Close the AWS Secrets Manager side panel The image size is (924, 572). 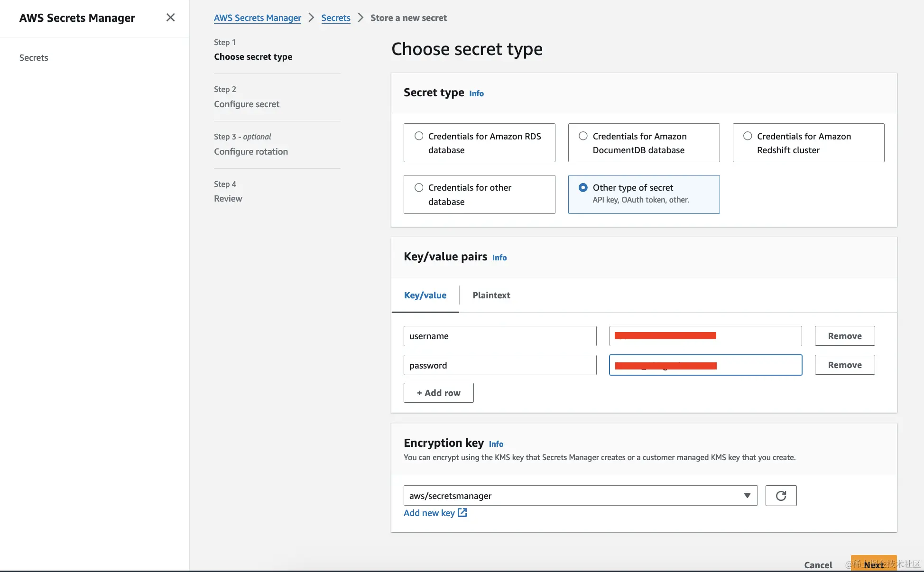pos(170,18)
